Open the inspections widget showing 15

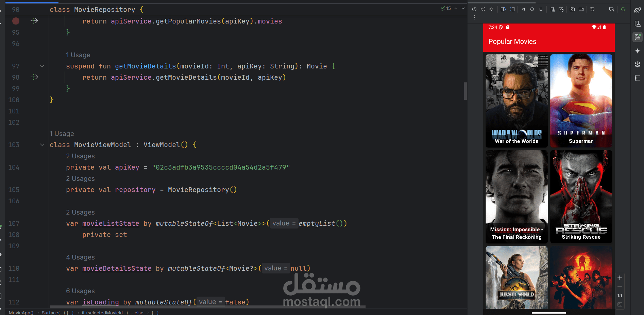coord(446,9)
